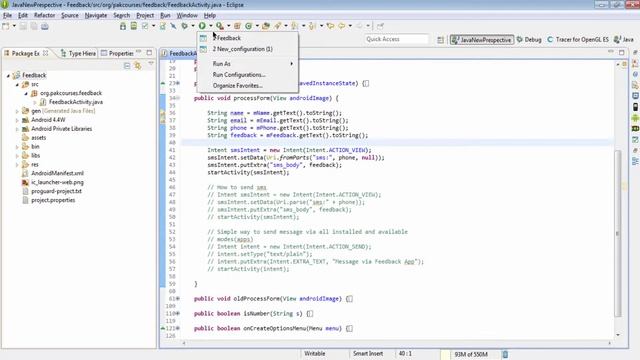The image size is (640, 360).
Task: Minimize the Package Explorer panel
Action: [x=139, y=52]
